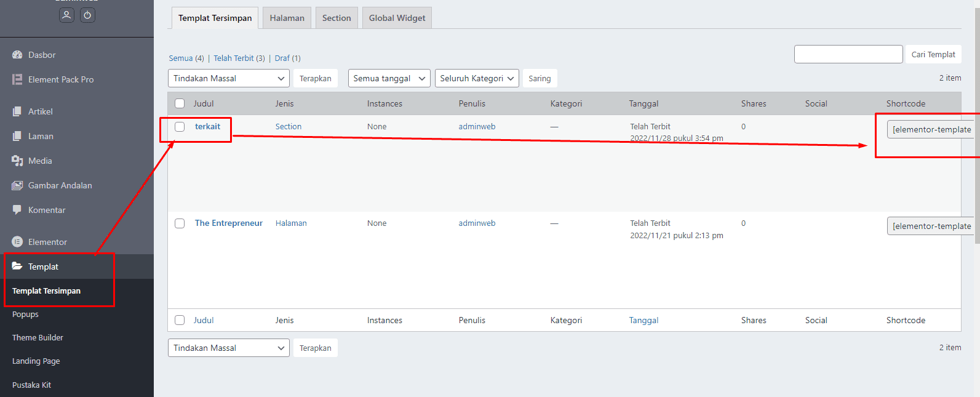Click the Artikel pages icon

point(17,111)
